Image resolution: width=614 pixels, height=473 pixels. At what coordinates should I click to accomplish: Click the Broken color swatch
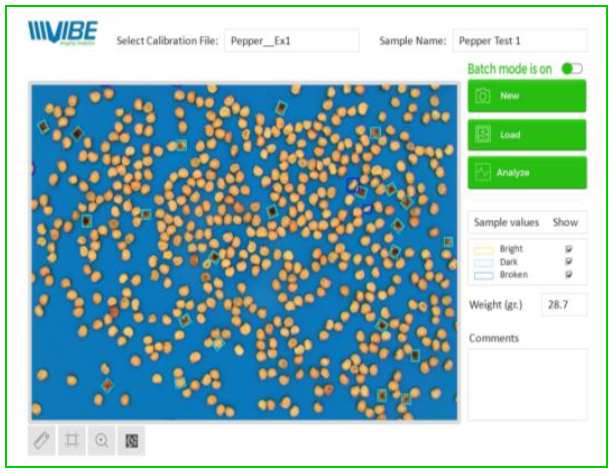pos(485,275)
